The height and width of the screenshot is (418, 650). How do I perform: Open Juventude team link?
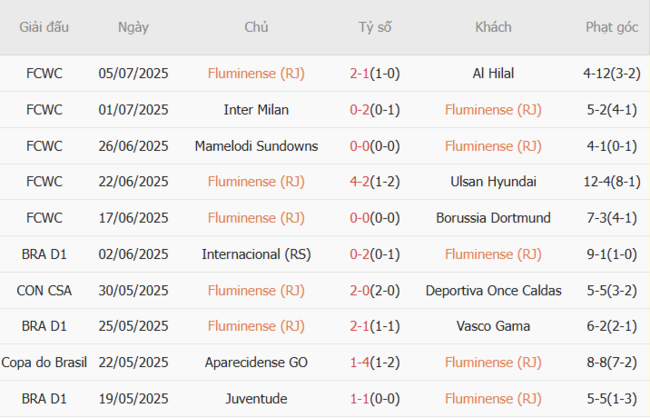(x=256, y=398)
